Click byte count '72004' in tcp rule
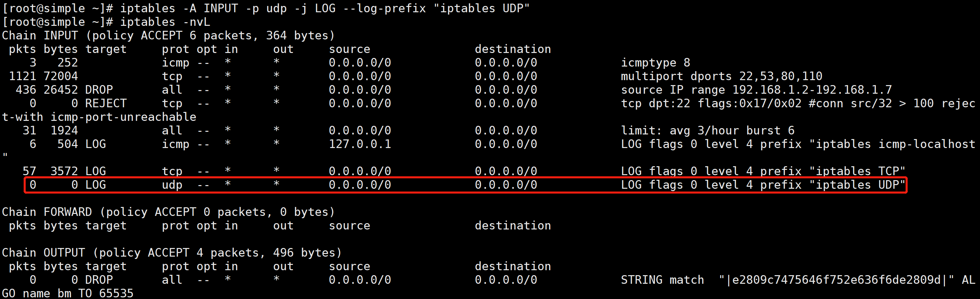980x299 pixels. (61, 76)
